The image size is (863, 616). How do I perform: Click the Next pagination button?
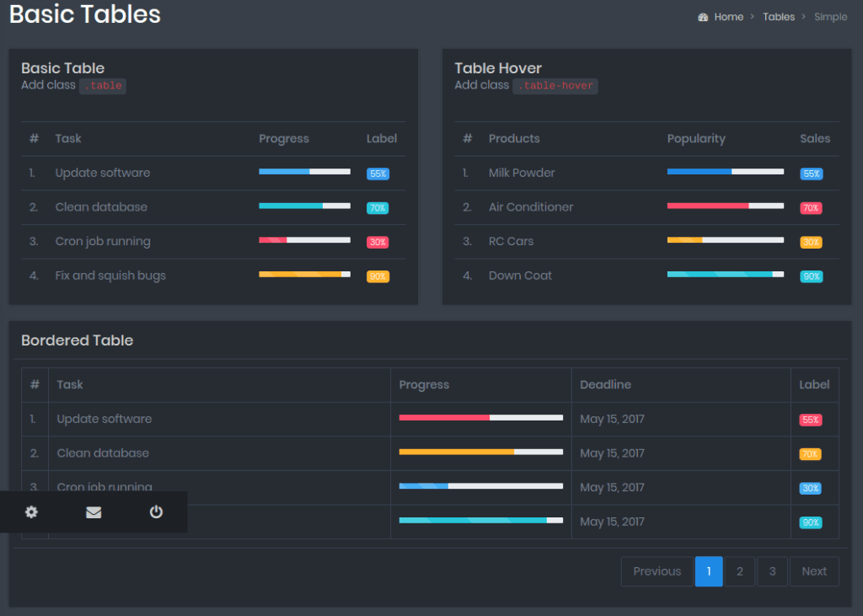click(814, 571)
